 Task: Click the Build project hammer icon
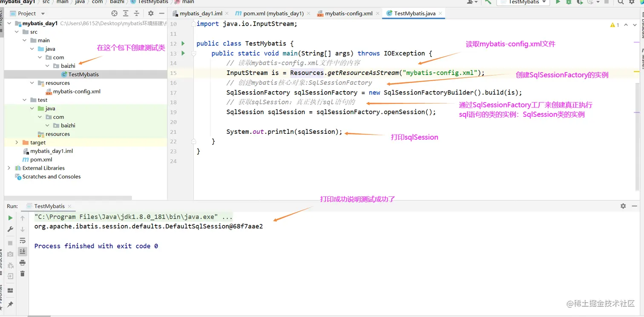[488, 2]
